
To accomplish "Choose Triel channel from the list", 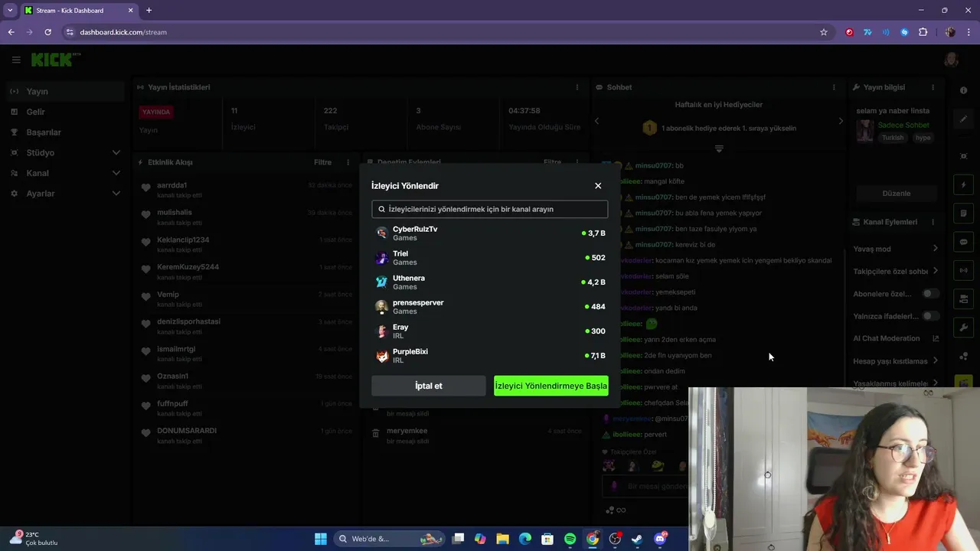I will (x=490, y=258).
